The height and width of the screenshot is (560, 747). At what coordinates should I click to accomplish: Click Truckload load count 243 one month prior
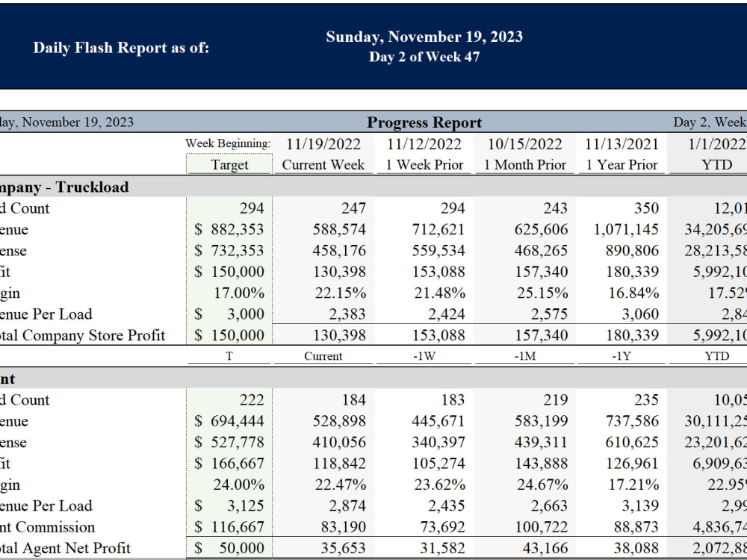555,208
